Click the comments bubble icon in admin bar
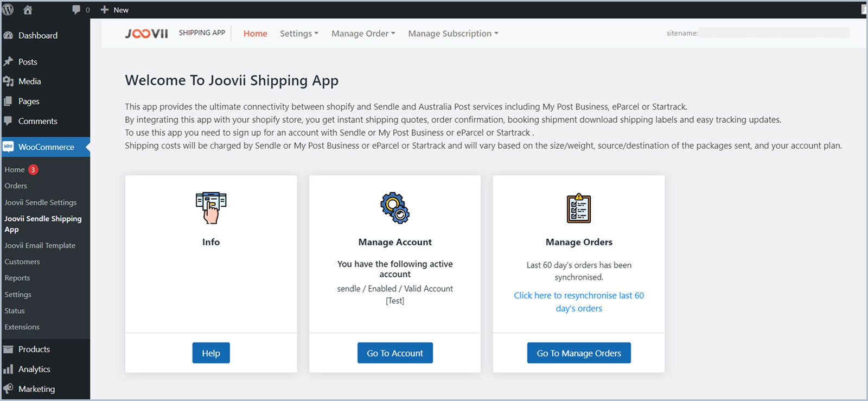 click(x=76, y=10)
